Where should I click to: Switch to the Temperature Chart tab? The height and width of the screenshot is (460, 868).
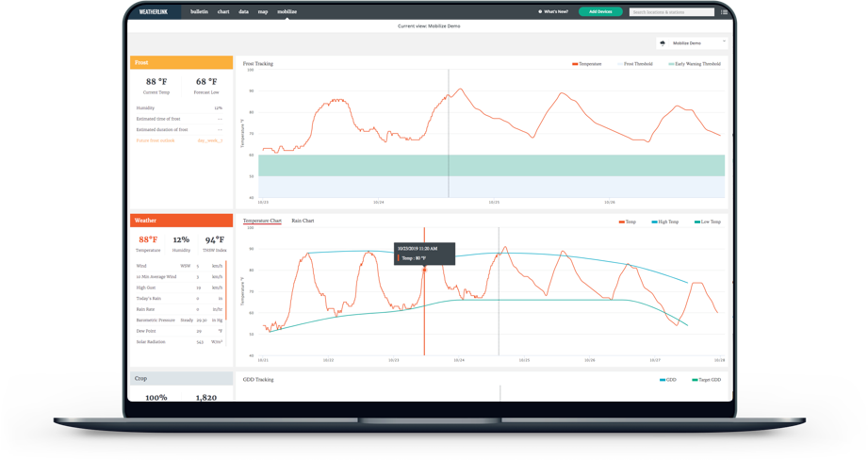(x=262, y=221)
